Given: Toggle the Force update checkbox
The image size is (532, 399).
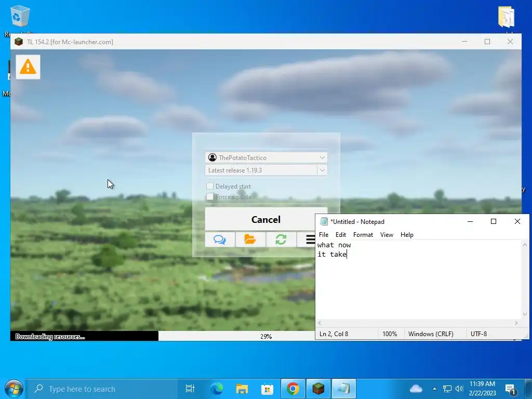Looking at the screenshot, I should pos(210,196).
